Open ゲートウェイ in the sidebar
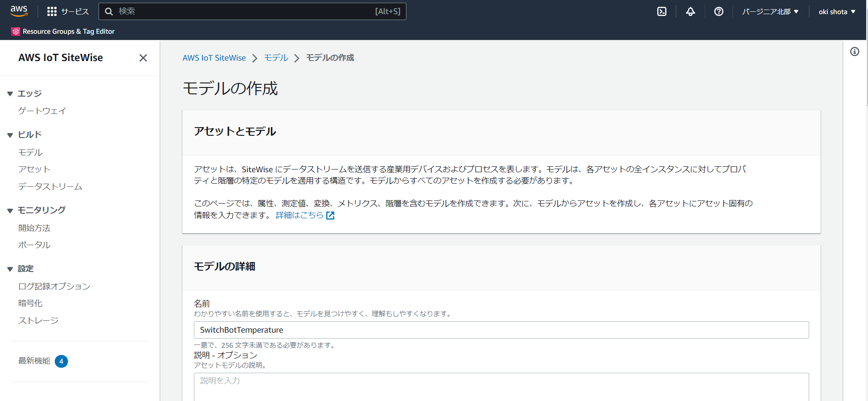The width and height of the screenshot is (868, 401). (42, 111)
